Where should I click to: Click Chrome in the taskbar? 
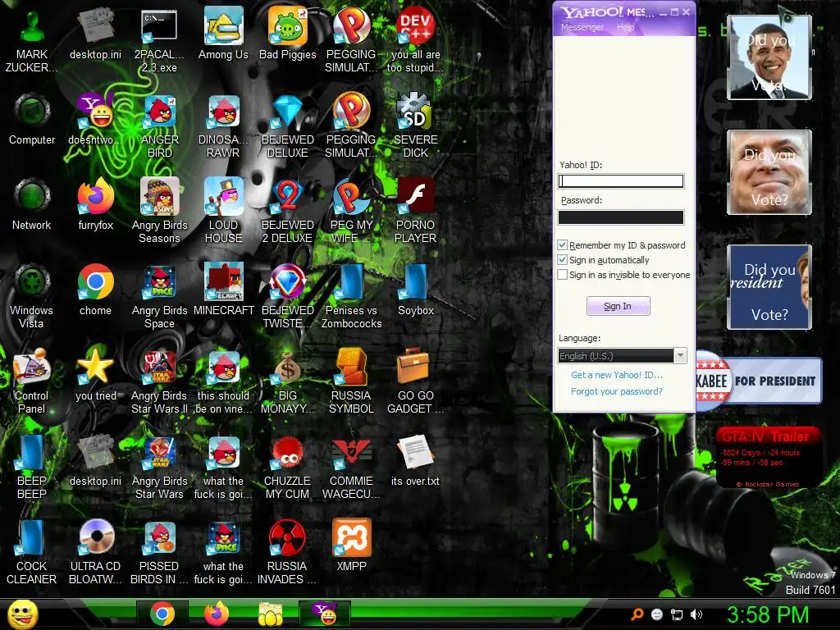(x=162, y=614)
